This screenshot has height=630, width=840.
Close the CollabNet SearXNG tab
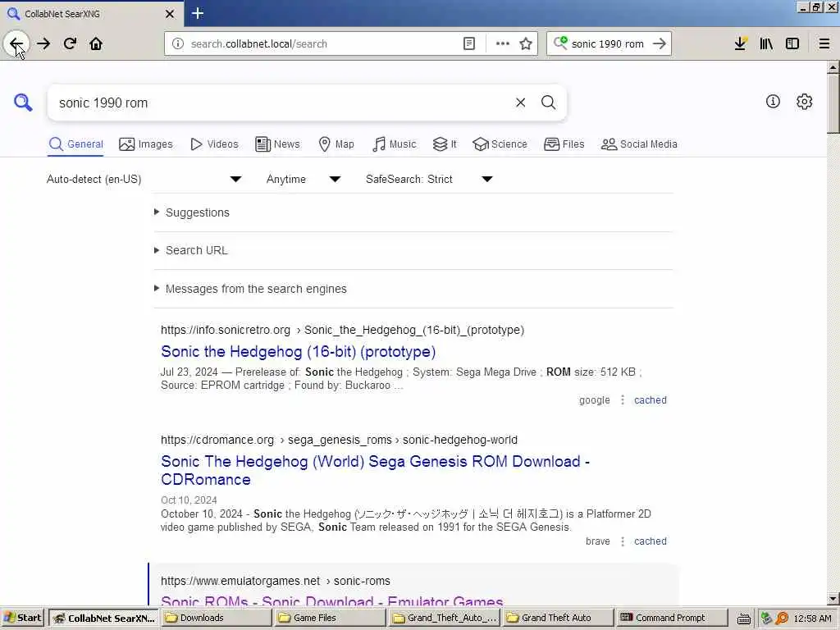pyautogui.click(x=170, y=14)
